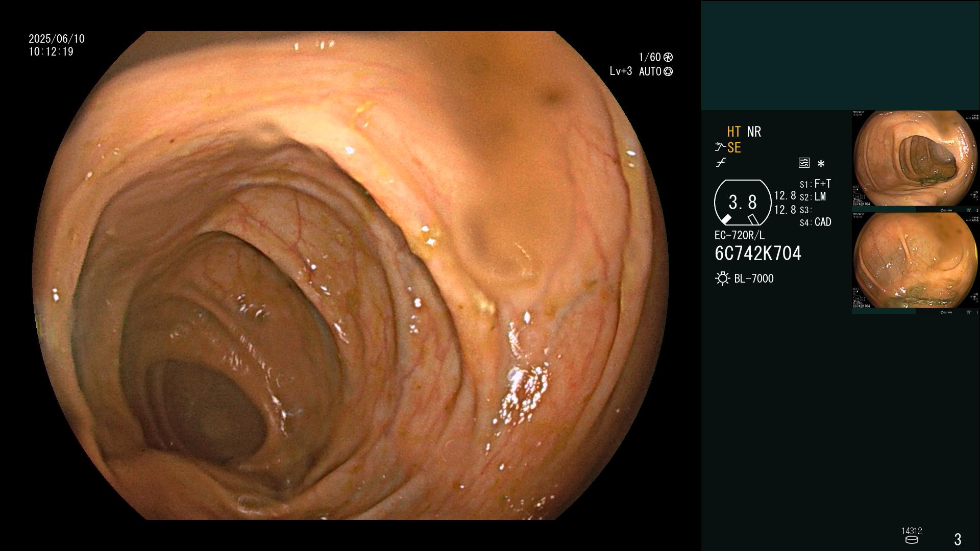Click the Lv+3 brightness level
Screen dimensions: 980x551
pos(621,71)
